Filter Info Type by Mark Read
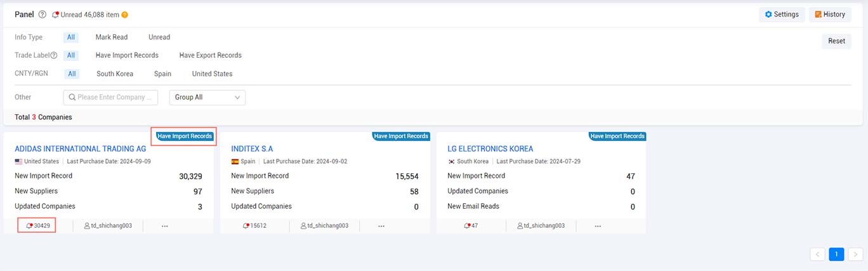868x271 pixels. pyautogui.click(x=112, y=37)
